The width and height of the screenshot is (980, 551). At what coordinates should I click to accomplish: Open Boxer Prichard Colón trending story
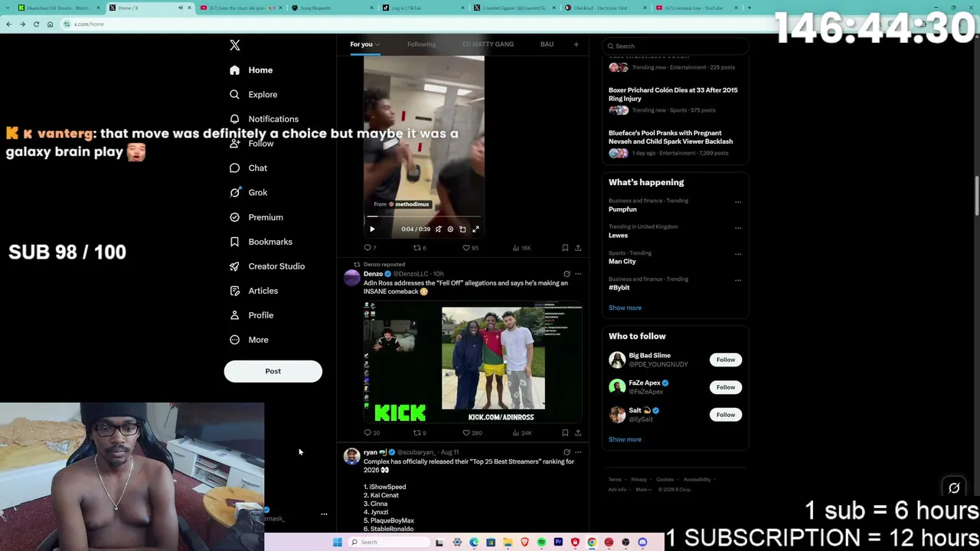coord(673,94)
